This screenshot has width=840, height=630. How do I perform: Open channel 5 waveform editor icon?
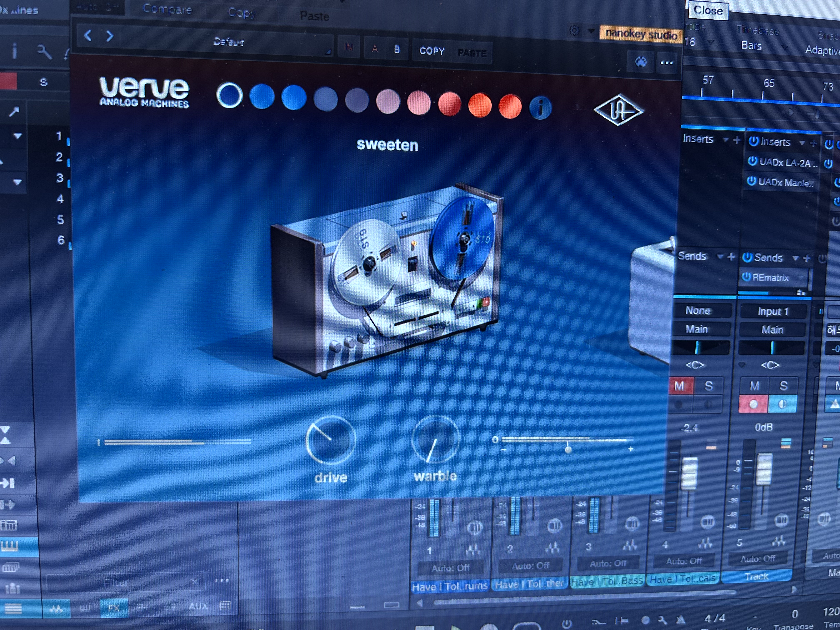coord(778,541)
